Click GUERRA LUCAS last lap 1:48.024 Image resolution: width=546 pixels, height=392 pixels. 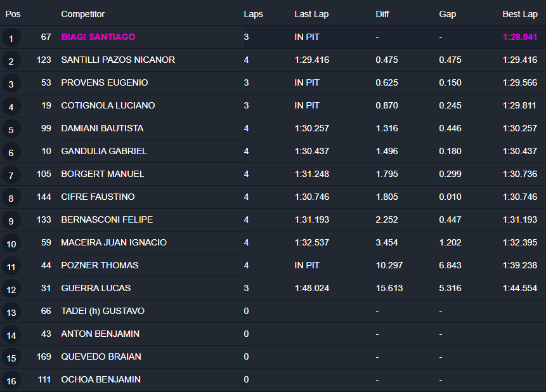312,288
